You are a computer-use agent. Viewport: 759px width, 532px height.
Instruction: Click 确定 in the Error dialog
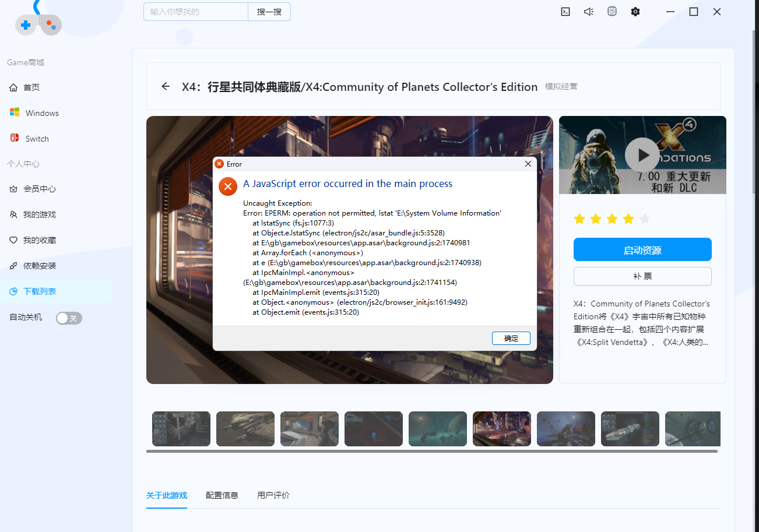click(511, 338)
